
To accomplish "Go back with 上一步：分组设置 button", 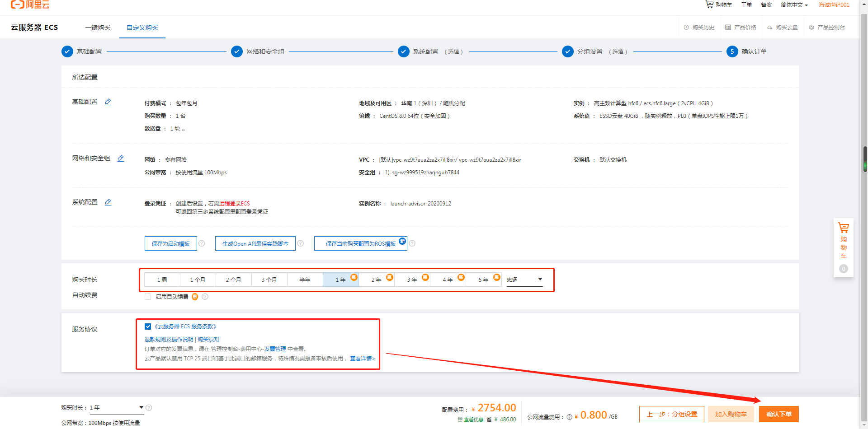I will point(672,414).
